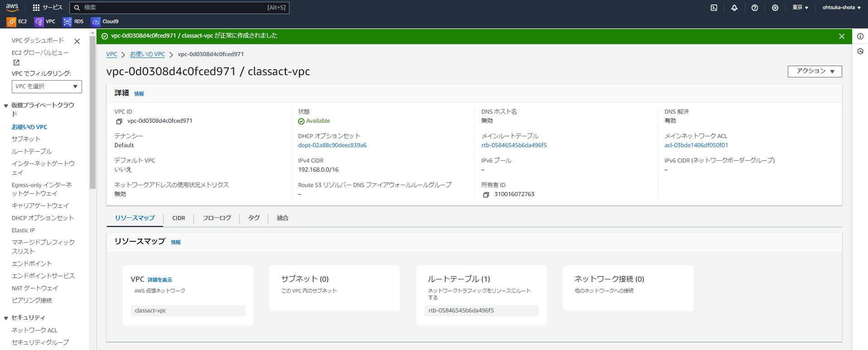Open network ACL acl-03bde1406df050f01 link

696,145
